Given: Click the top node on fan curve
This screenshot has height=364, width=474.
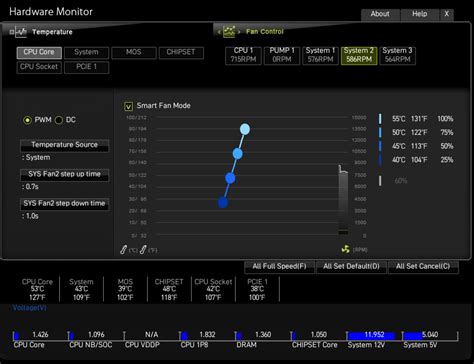Looking at the screenshot, I should (245, 129).
